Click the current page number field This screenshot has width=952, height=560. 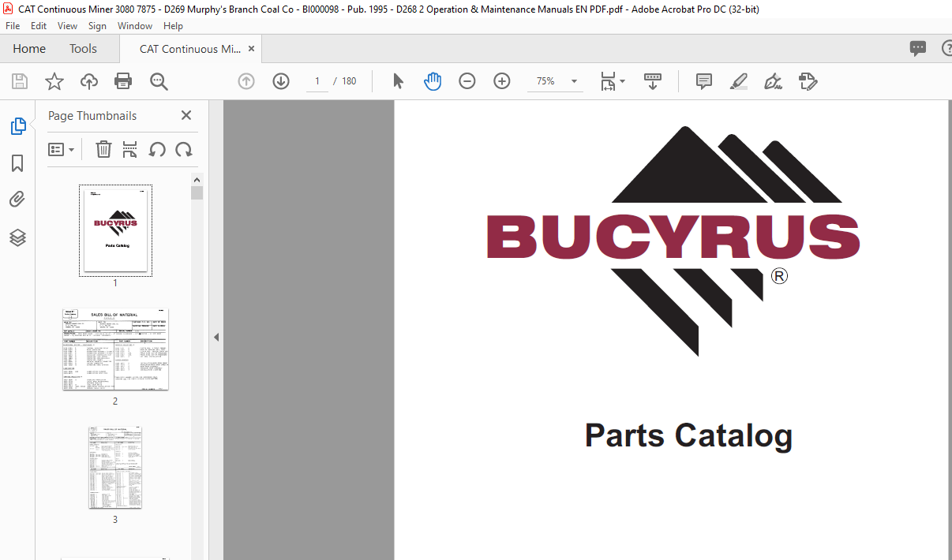(317, 81)
